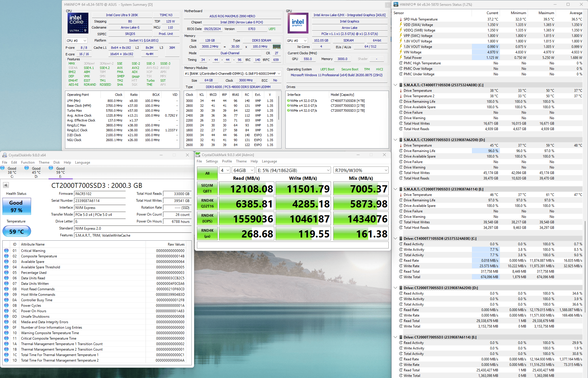This screenshot has width=588, height=378.
Task: Click the lightning icon of Total Power
Action: tap(401, 57)
